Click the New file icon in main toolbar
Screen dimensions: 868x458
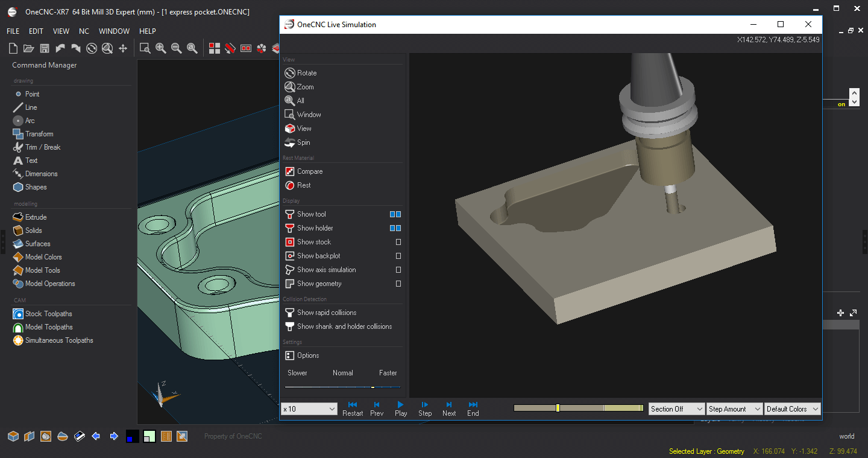tap(13, 49)
